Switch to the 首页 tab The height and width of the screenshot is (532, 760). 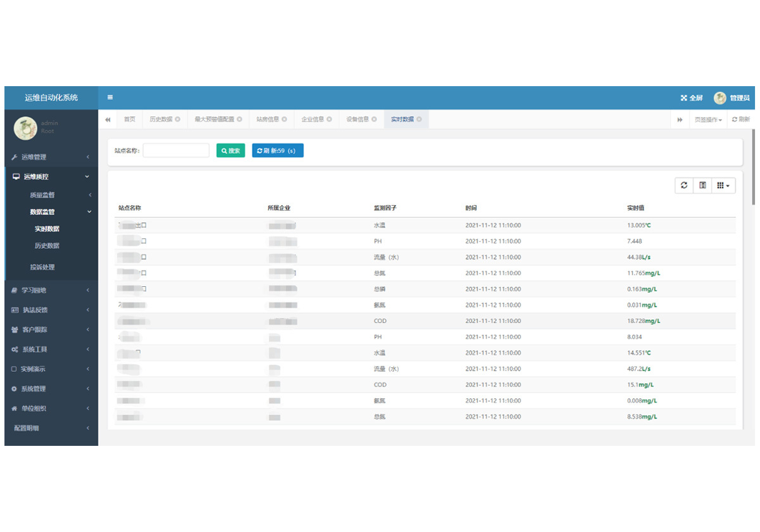[x=130, y=119]
